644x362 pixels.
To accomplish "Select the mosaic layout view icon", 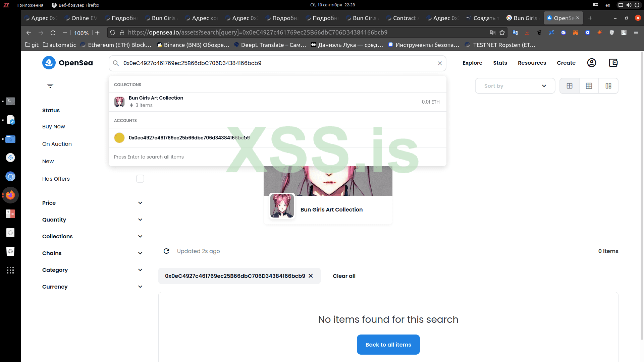I will point(608,86).
